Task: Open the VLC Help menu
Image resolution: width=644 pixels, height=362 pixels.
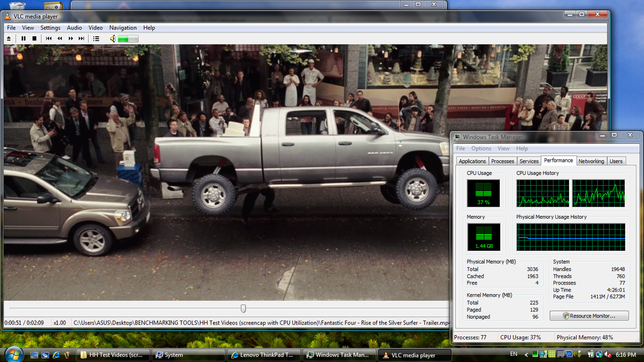Action: (149, 28)
